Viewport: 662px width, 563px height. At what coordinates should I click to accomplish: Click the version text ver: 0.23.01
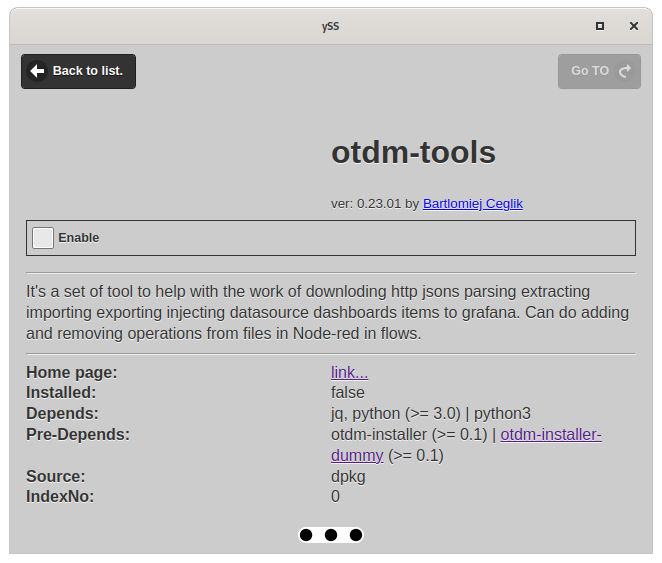pos(366,204)
